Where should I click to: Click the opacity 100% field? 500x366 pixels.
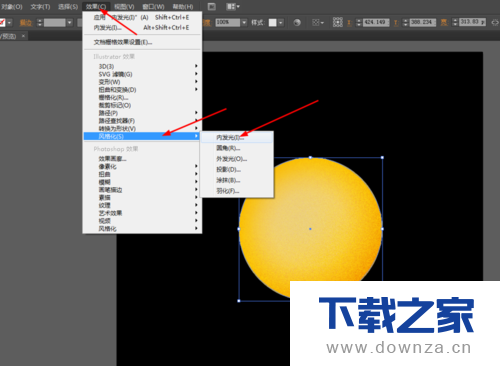point(228,22)
